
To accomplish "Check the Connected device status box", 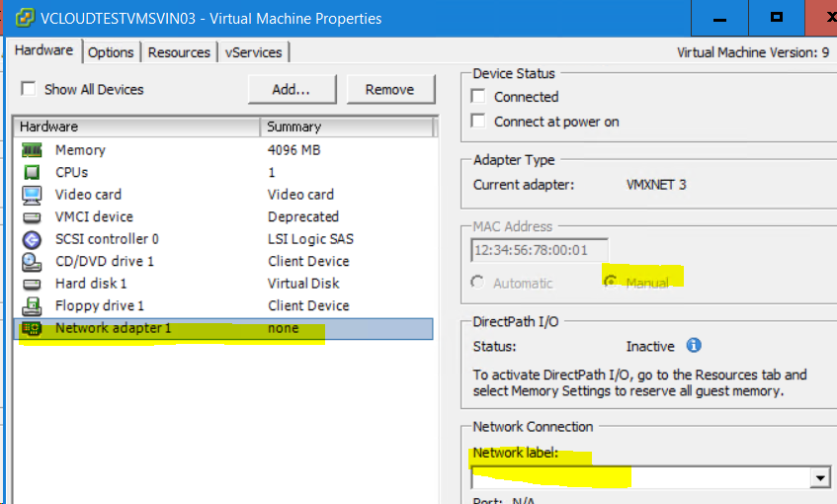I will tap(479, 97).
